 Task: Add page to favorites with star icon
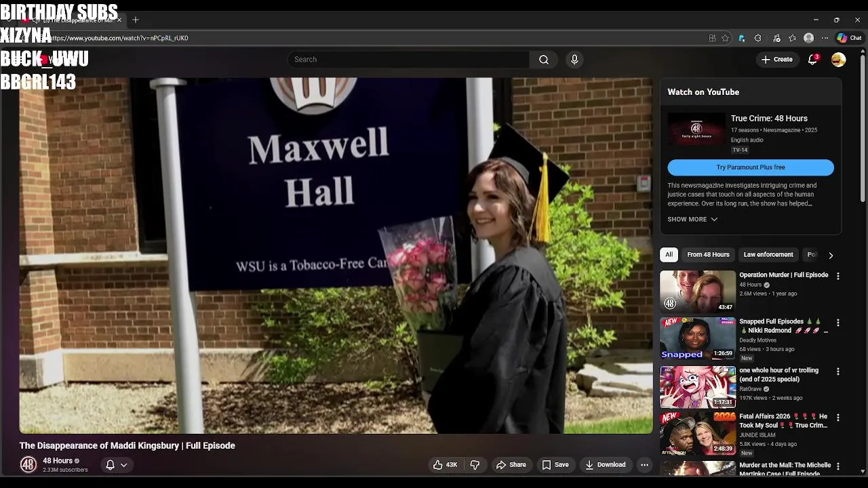pos(725,38)
